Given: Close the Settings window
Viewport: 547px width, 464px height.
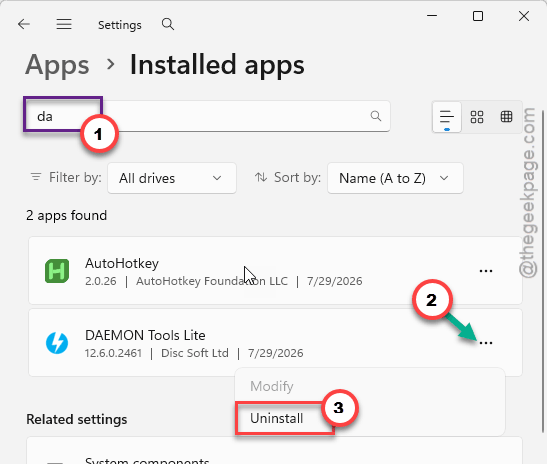Looking at the screenshot, I should [x=524, y=16].
